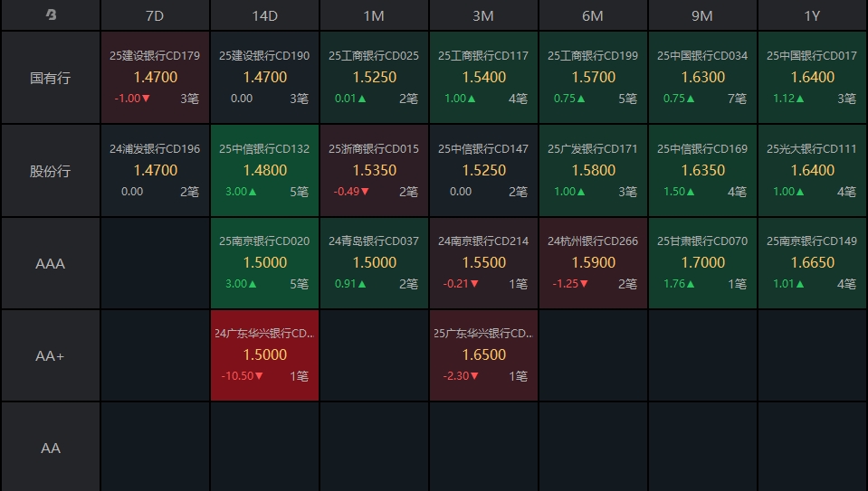The width and height of the screenshot is (868, 491).
Task: Select the 3M tenor column header
Action: pyautogui.click(x=484, y=15)
